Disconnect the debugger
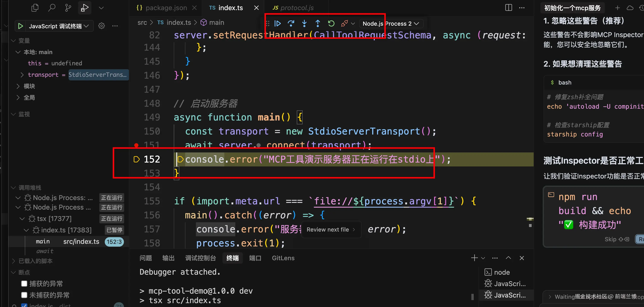Screen dimensions: 644x307 (x=344, y=23)
